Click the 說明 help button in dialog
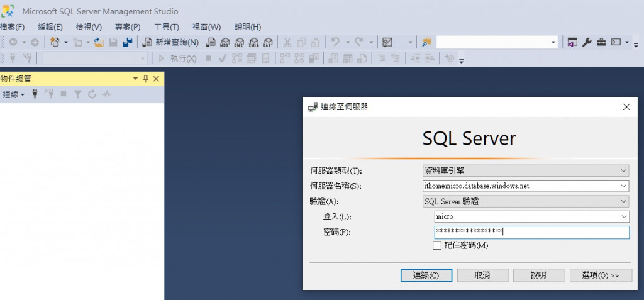Screen dimensions: 644x300 [x=539, y=275]
